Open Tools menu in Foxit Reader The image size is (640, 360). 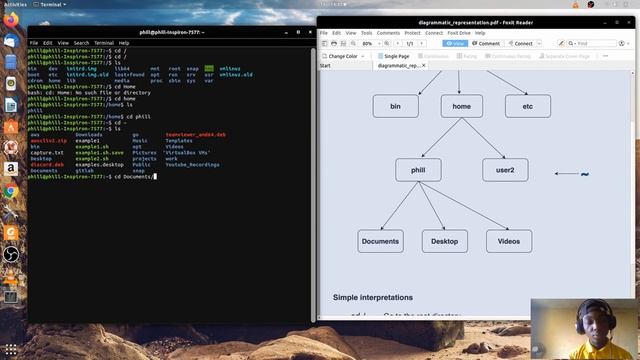366,33
